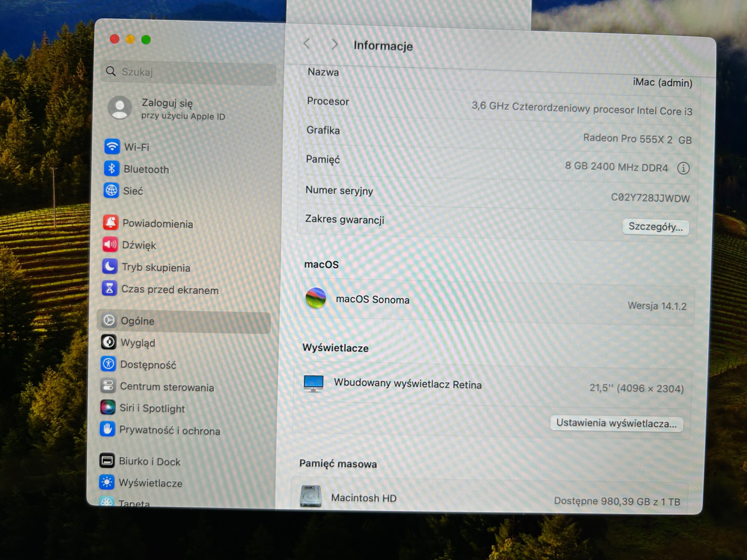This screenshot has height=560, width=747.
Task: Click the Macintosh HD drive icon
Action: [x=311, y=496]
